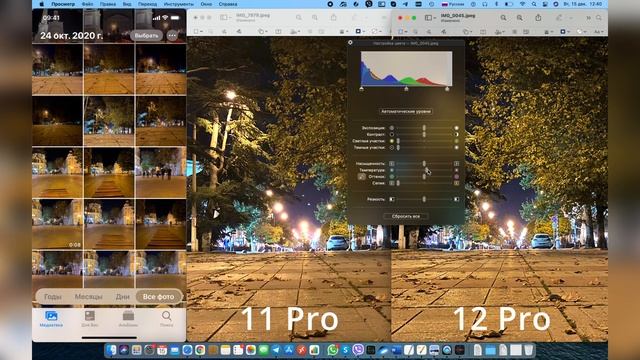Switch to All Photos view
The width and height of the screenshot is (640, 360).
pyautogui.click(x=158, y=297)
